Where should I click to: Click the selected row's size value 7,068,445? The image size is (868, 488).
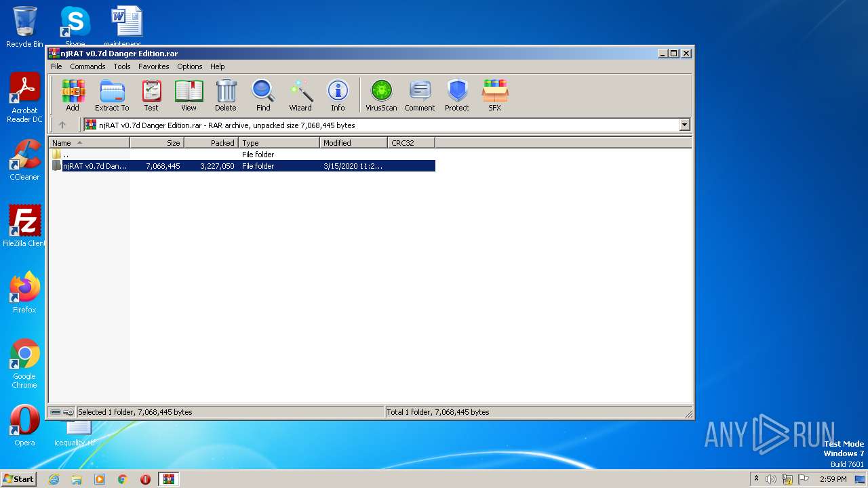pyautogui.click(x=163, y=166)
